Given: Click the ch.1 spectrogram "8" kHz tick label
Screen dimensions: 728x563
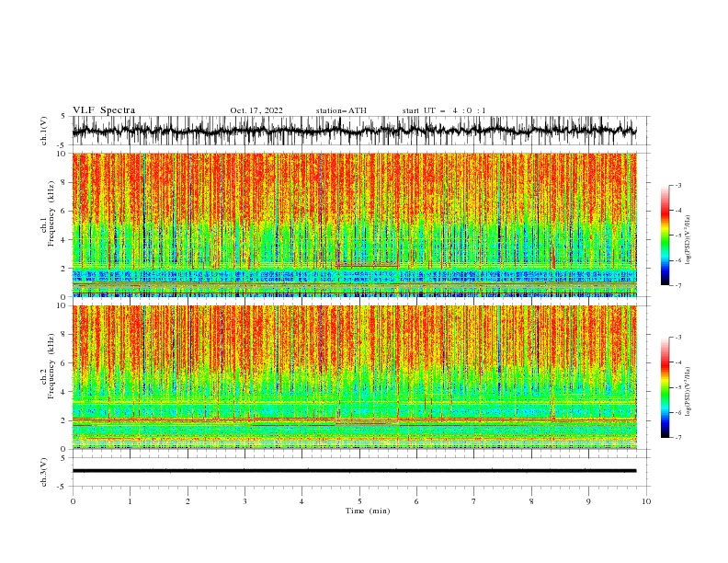Looking at the screenshot, I should 64,182.
